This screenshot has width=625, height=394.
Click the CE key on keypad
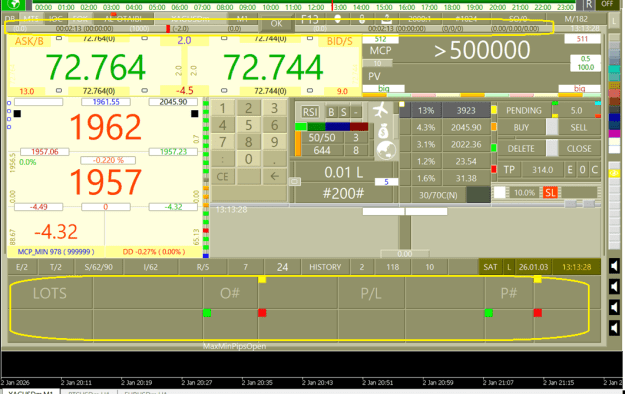(x=222, y=176)
